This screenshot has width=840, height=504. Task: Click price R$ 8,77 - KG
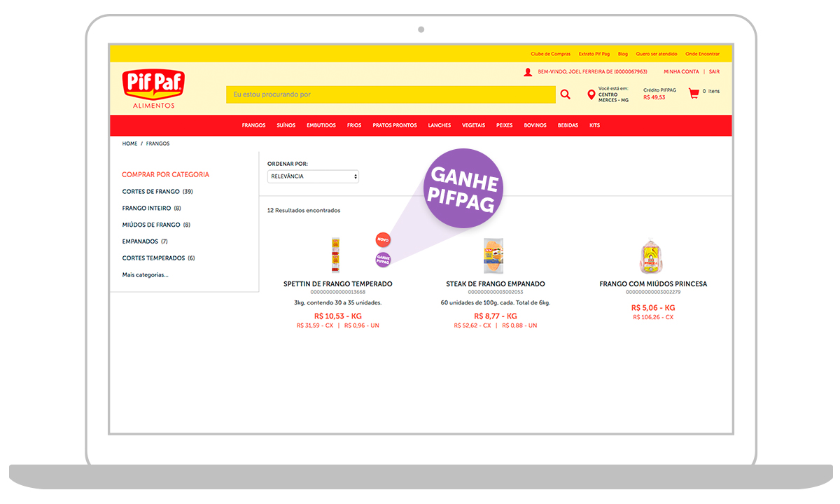[x=496, y=316]
